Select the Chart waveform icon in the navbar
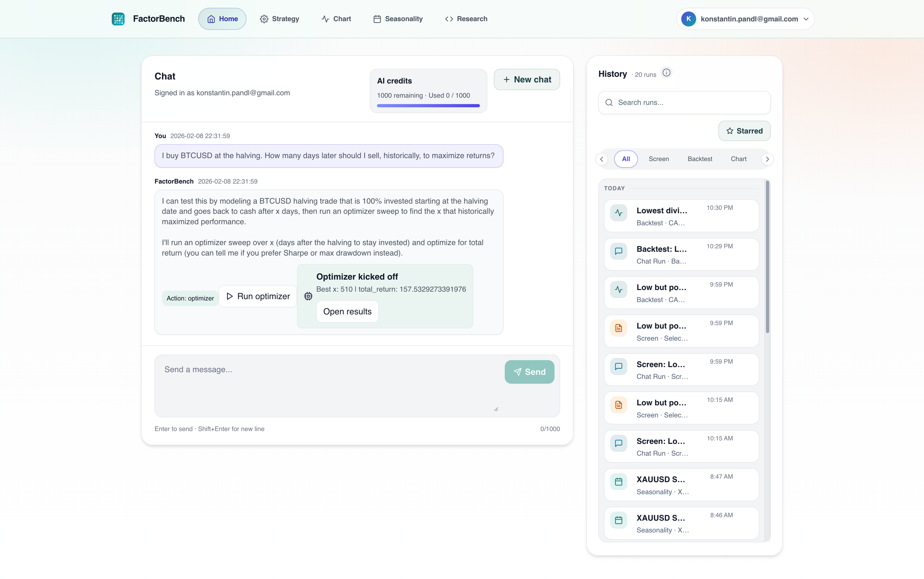This screenshot has height=579, width=924. 325,18
